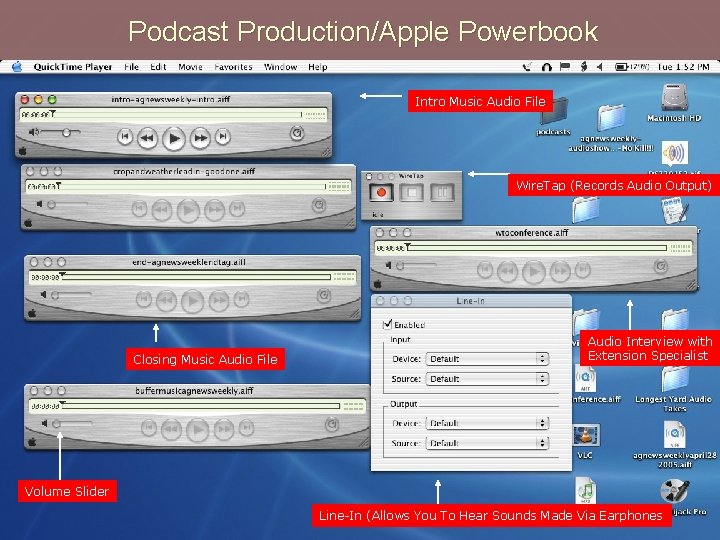Adjust volume slider in wtoconference.aiff player
720x540 pixels.
click(416, 266)
